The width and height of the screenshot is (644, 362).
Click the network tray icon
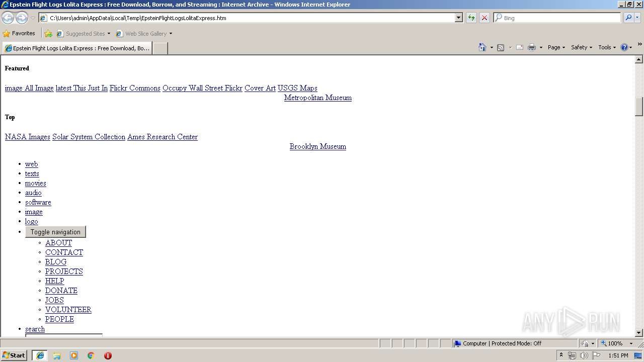click(x=572, y=355)
